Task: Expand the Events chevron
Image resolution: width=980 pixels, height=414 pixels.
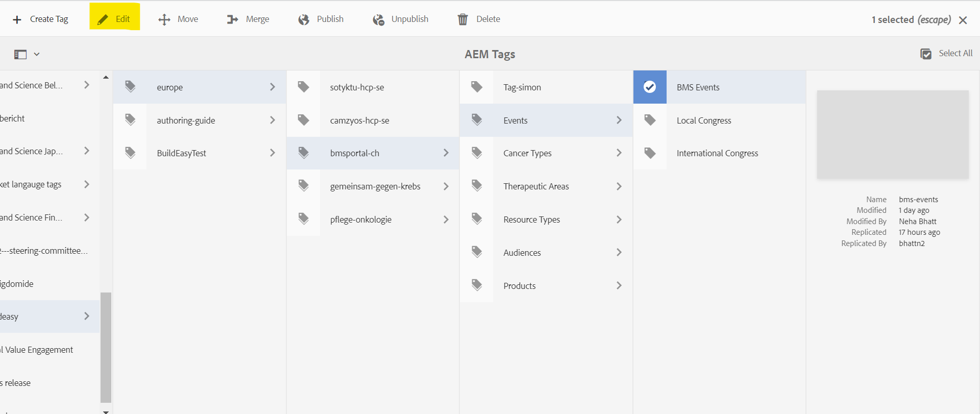Action: (619, 120)
